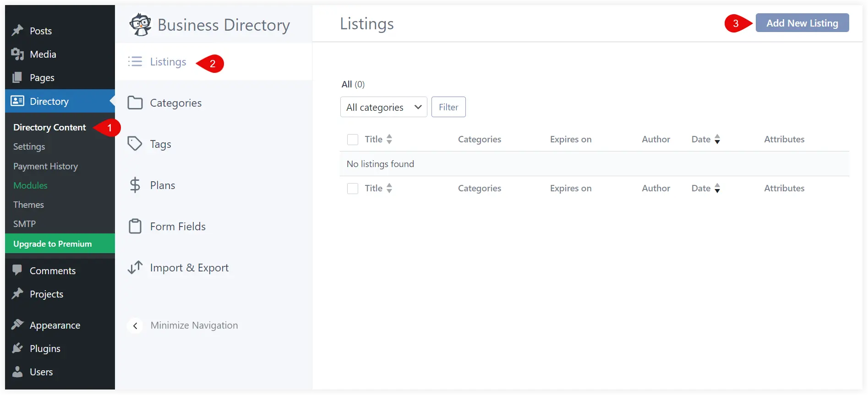
Task: Click Upgrade to Premium
Action: tap(60, 243)
